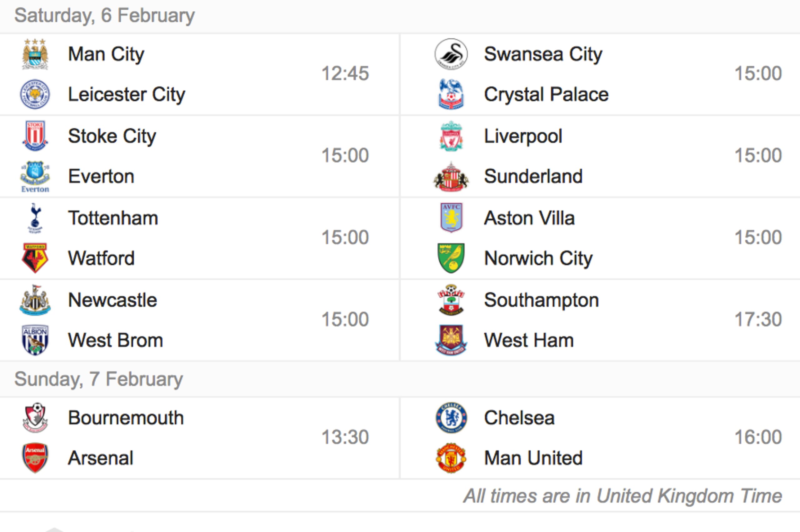Click the Swansea City swan logo
Viewport: 800px width, 532px height.
point(451,54)
